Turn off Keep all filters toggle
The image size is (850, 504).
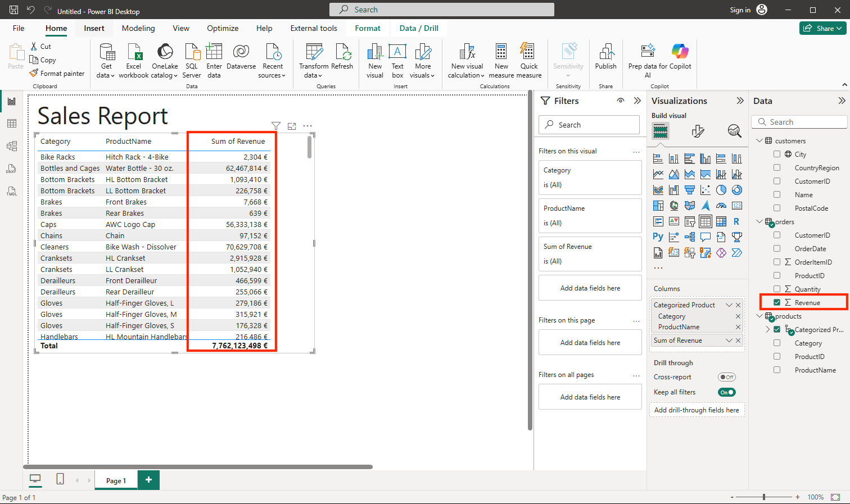tap(727, 392)
